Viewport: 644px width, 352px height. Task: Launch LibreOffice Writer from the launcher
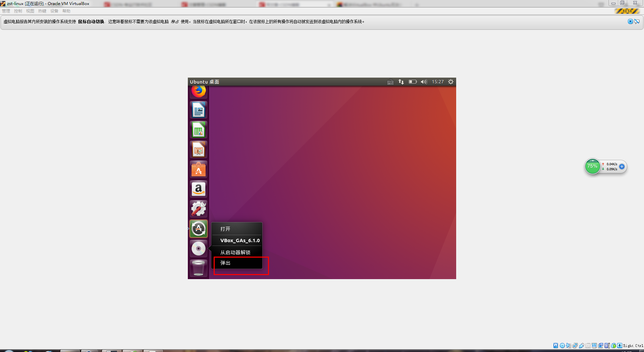tap(199, 110)
